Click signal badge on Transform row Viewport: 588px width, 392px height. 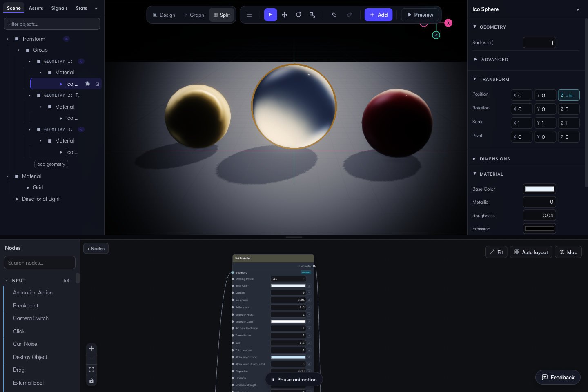67,39
